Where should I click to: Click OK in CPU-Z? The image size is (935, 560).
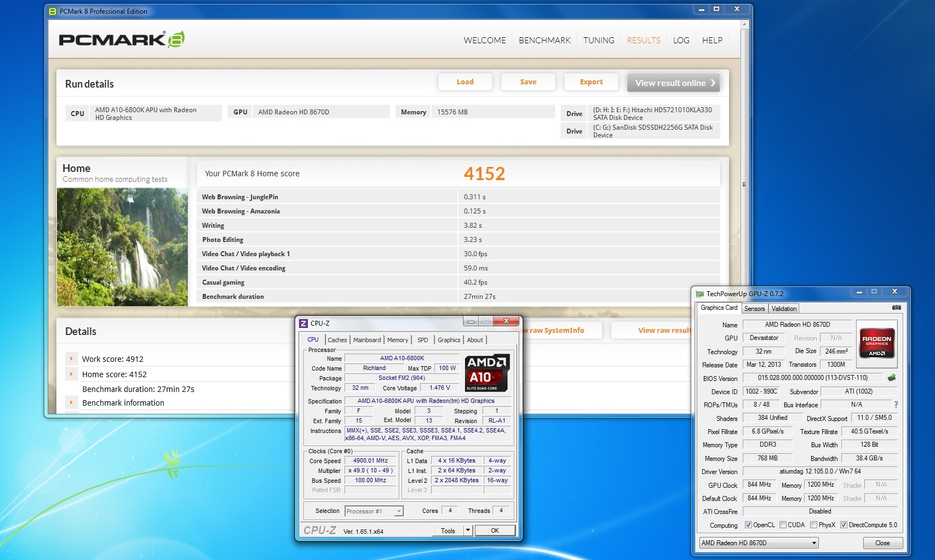point(495,530)
